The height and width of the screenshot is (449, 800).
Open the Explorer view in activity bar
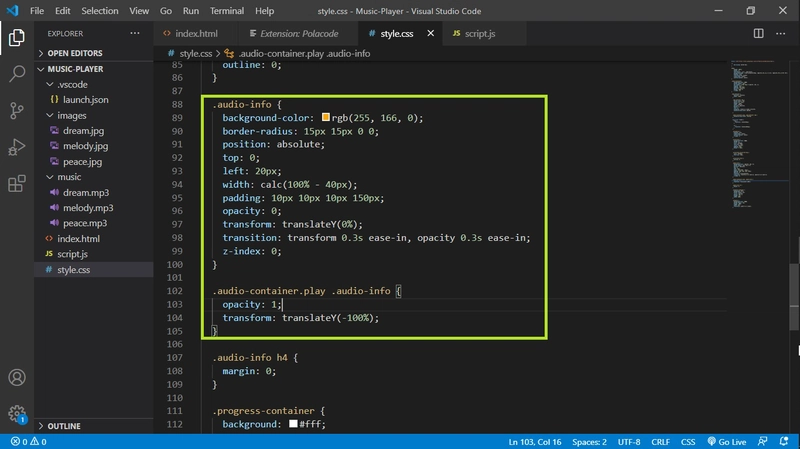click(x=16, y=38)
